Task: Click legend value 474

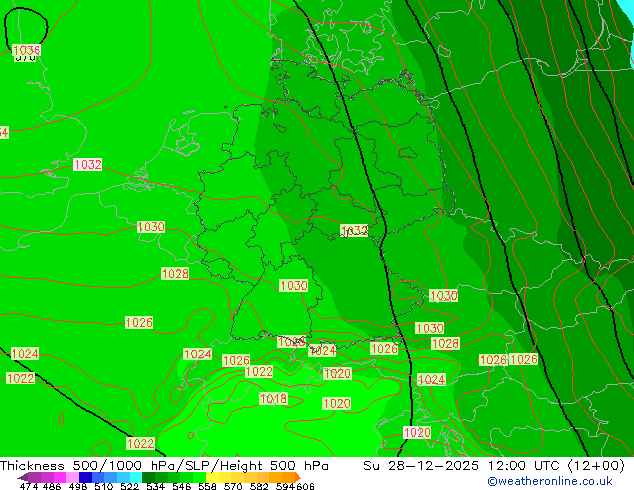Action: (29, 486)
